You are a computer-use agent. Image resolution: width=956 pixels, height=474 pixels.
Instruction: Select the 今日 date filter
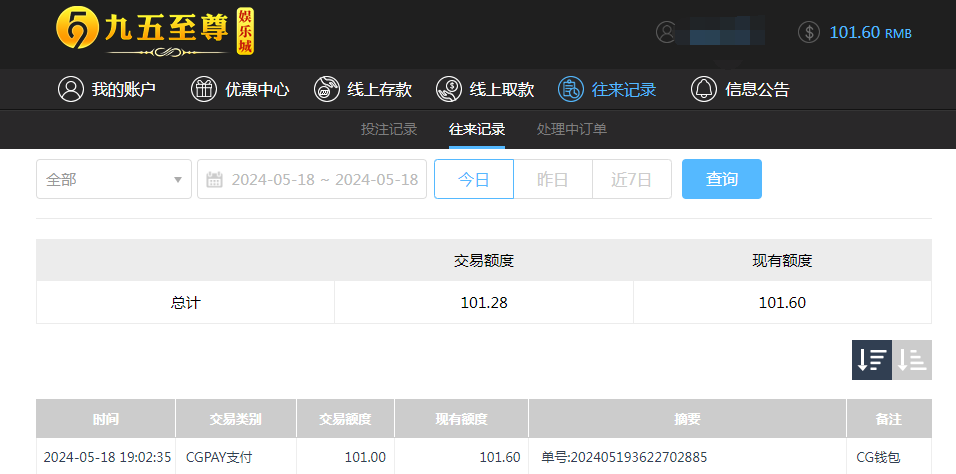click(474, 179)
